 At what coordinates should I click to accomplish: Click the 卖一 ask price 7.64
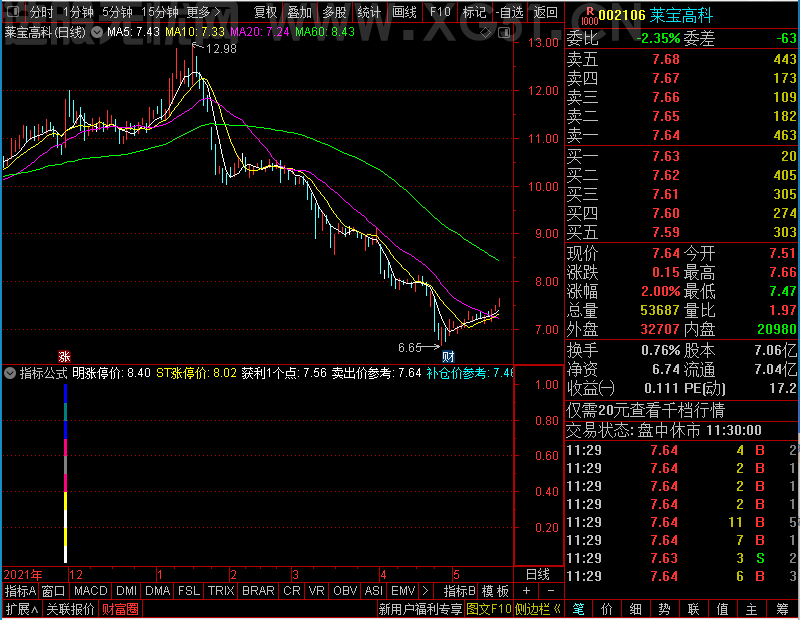[x=666, y=135]
